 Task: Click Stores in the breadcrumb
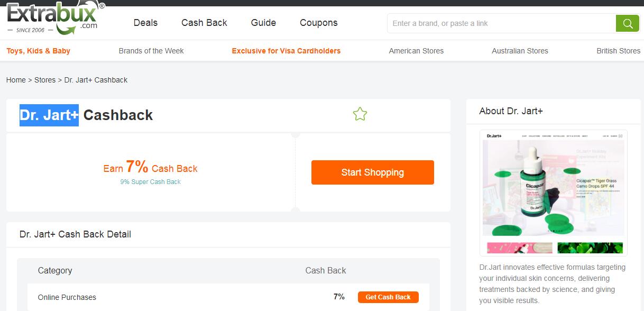tap(45, 80)
